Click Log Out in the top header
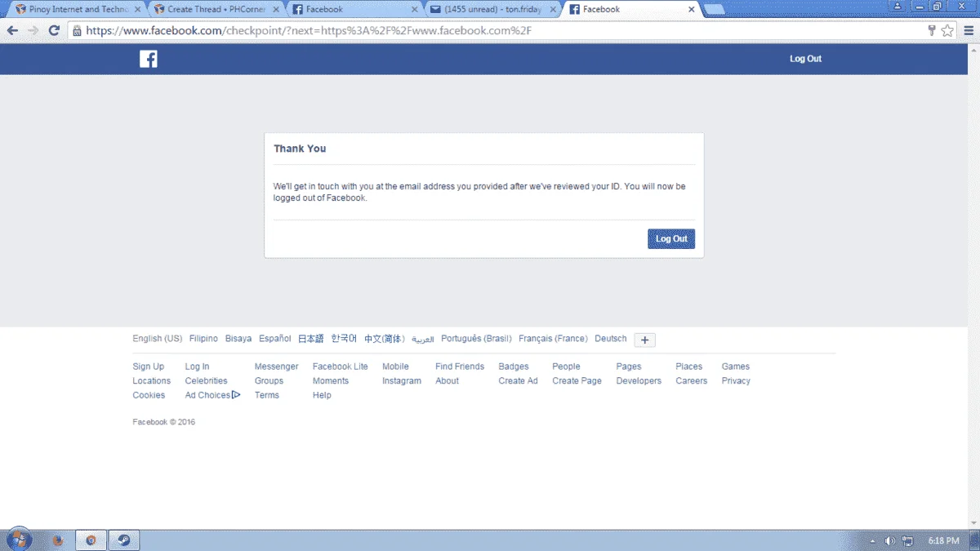Screen dimensions: 980x551 [805, 59]
